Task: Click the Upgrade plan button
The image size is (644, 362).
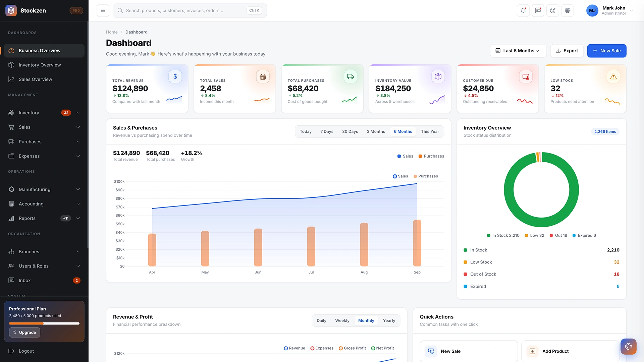Action: click(24, 332)
